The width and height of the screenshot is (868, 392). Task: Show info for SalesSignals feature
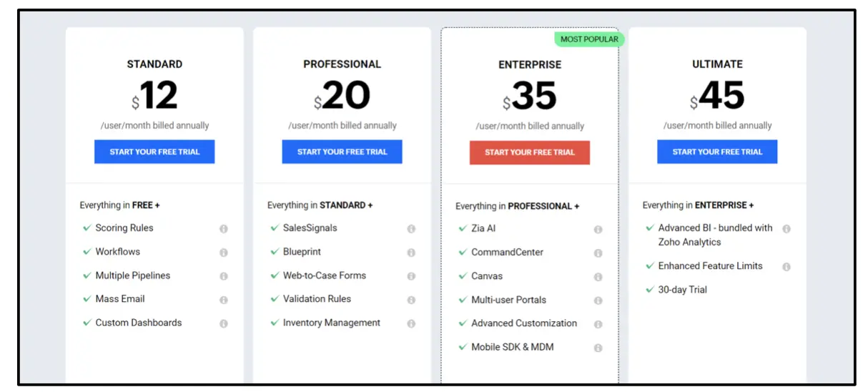411,229
